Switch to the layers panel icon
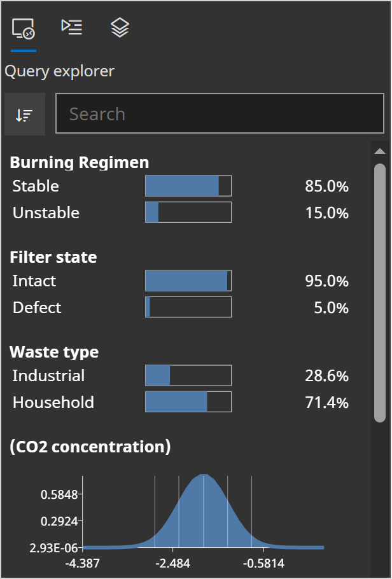Screen dimensions: 392x579 point(120,27)
